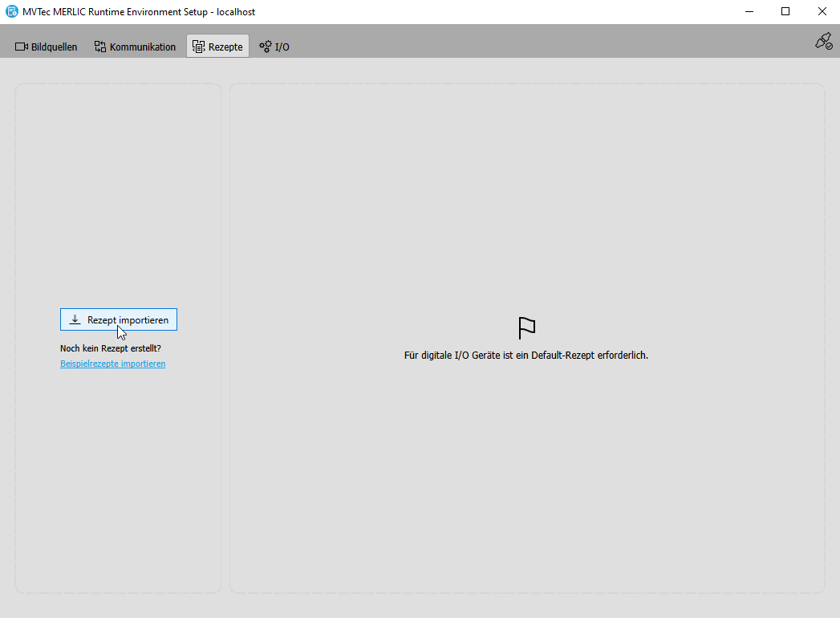Close the MERLIC Runtime Environment Setup window
The image size is (840, 618).
(822, 12)
